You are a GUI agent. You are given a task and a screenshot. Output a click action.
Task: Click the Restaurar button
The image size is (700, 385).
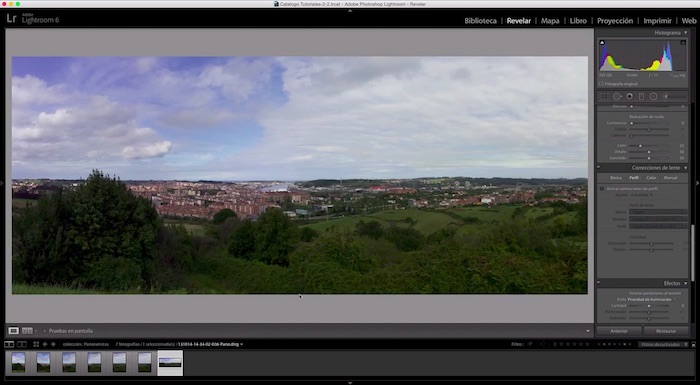[666, 331]
